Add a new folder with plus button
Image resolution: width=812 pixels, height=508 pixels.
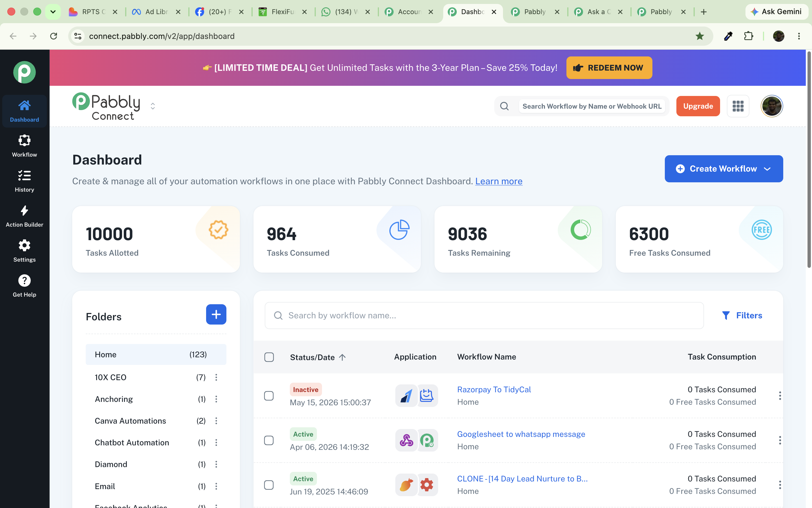[216, 314]
